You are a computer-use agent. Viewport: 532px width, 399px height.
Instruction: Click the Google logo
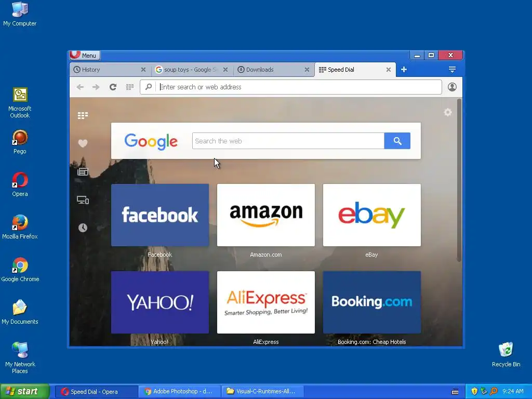tap(151, 141)
